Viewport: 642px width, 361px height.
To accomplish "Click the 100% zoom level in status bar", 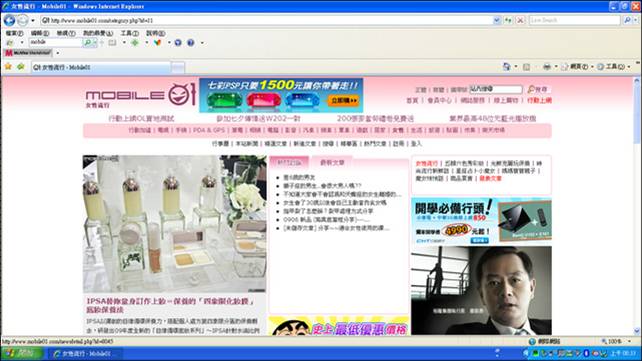I will point(612,341).
